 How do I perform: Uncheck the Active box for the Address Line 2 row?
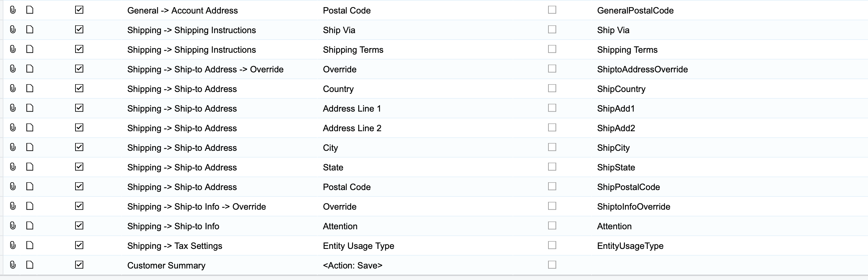79,127
